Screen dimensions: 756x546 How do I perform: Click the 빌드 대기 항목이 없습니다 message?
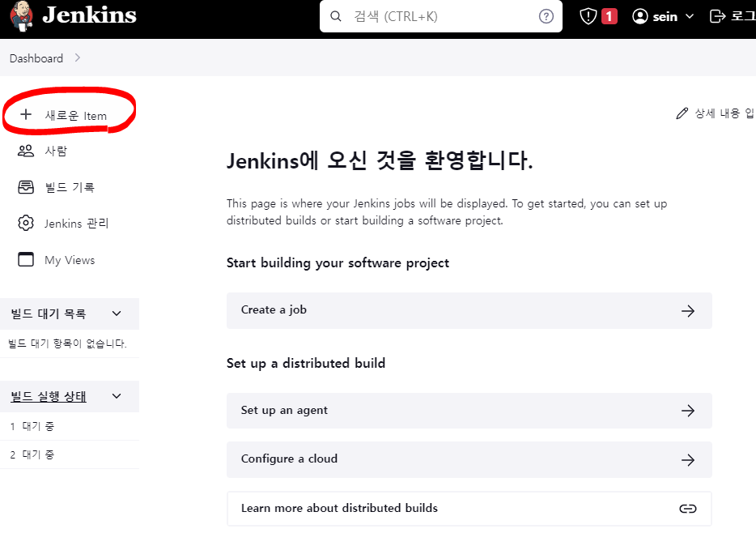coord(67,343)
